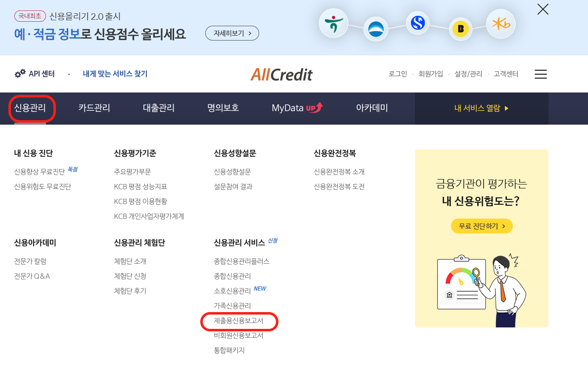Open the 제출용신용보고서 link
The height and width of the screenshot is (365, 588).
point(239,321)
